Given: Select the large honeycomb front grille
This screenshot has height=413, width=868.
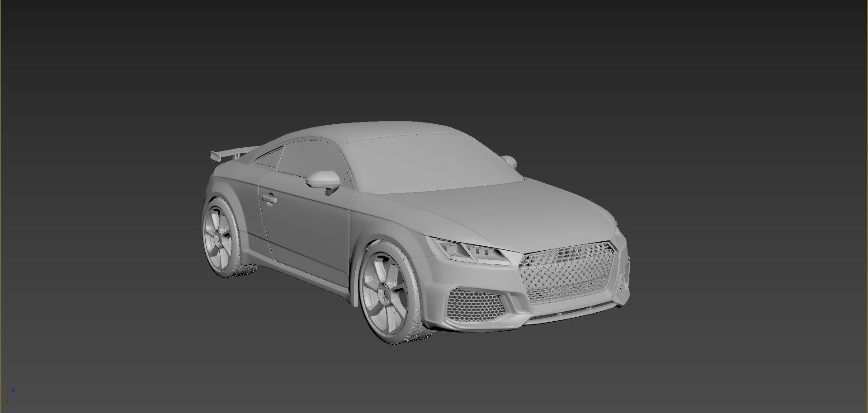Looking at the screenshot, I should click(569, 273).
